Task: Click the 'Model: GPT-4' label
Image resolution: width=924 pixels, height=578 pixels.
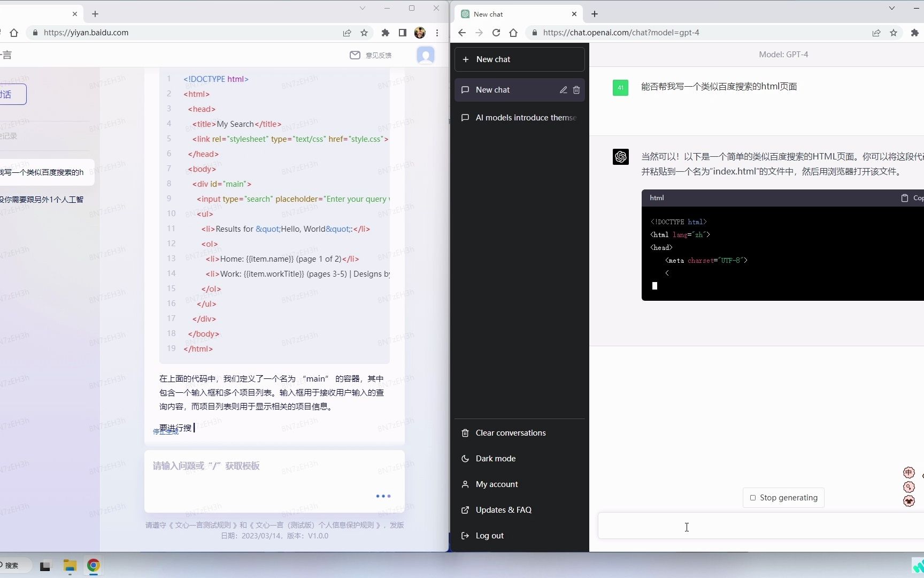Action: coord(783,55)
